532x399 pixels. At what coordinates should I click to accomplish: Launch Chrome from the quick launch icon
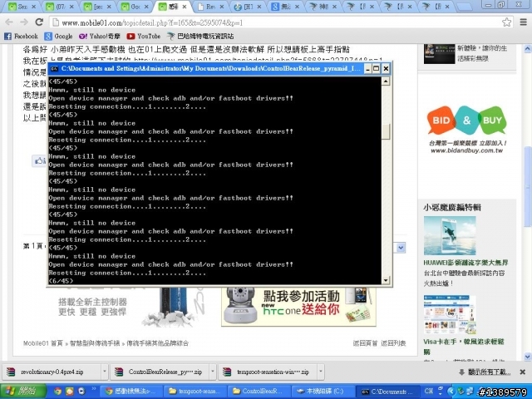tap(57, 392)
